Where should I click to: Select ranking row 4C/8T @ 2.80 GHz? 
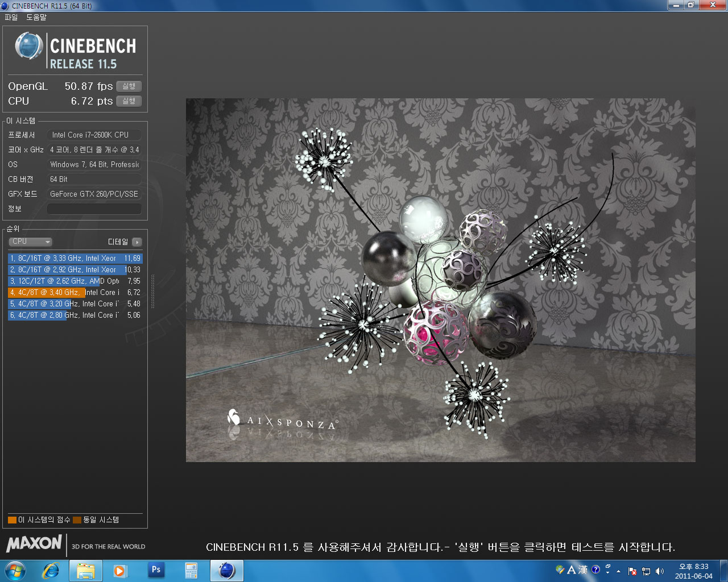click(x=75, y=315)
